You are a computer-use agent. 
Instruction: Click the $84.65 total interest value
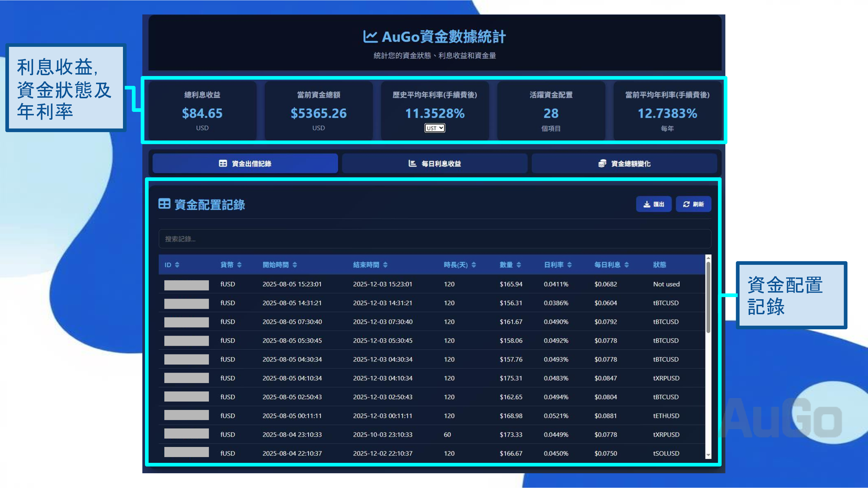[202, 114]
